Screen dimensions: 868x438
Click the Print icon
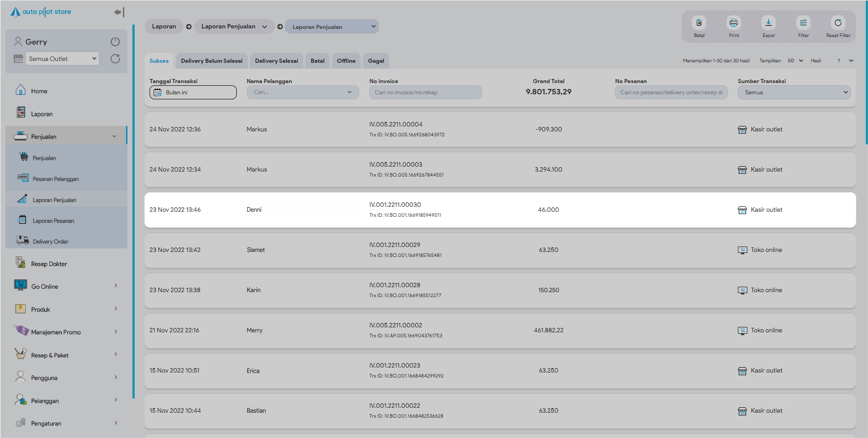733,23
